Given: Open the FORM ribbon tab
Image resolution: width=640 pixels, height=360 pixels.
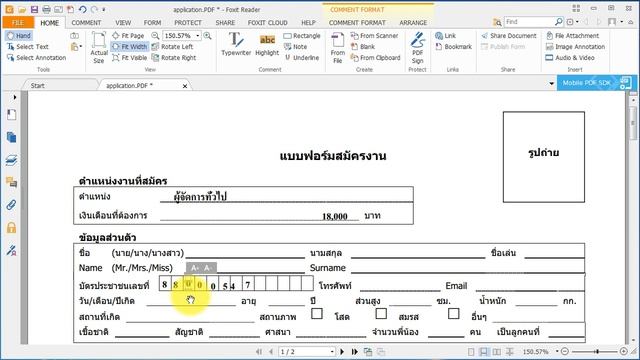Looking at the screenshot, I should [152, 23].
